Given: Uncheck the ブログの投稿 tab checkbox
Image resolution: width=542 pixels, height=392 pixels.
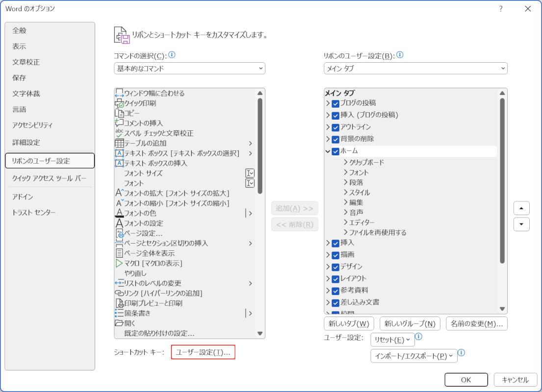Looking at the screenshot, I should point(336,103).
